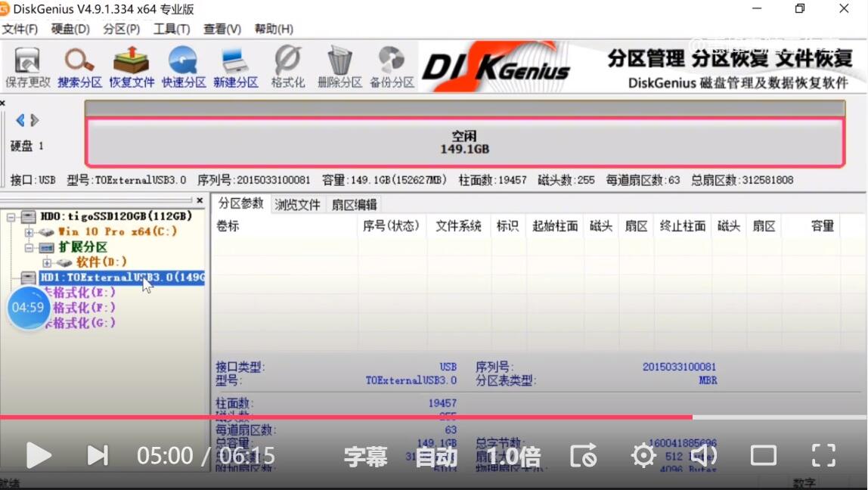
Task: Open Quick Partition (快速分区) tool
Action: [183, 67]
